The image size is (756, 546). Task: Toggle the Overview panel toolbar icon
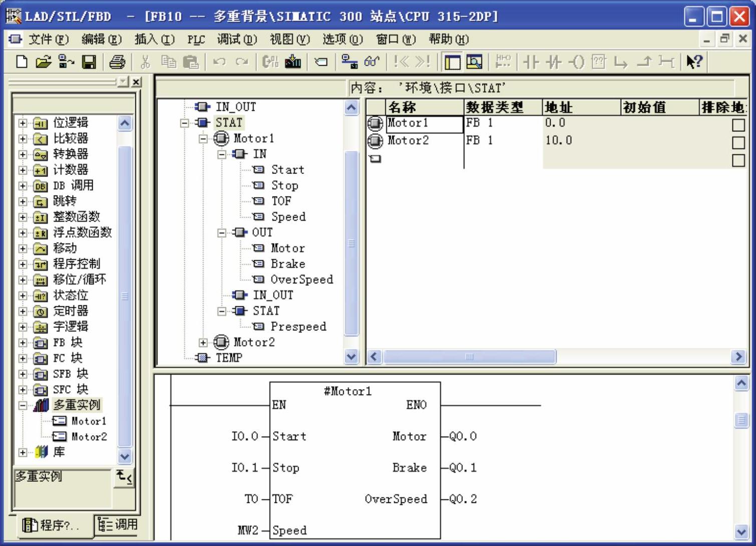click(452, 62)
